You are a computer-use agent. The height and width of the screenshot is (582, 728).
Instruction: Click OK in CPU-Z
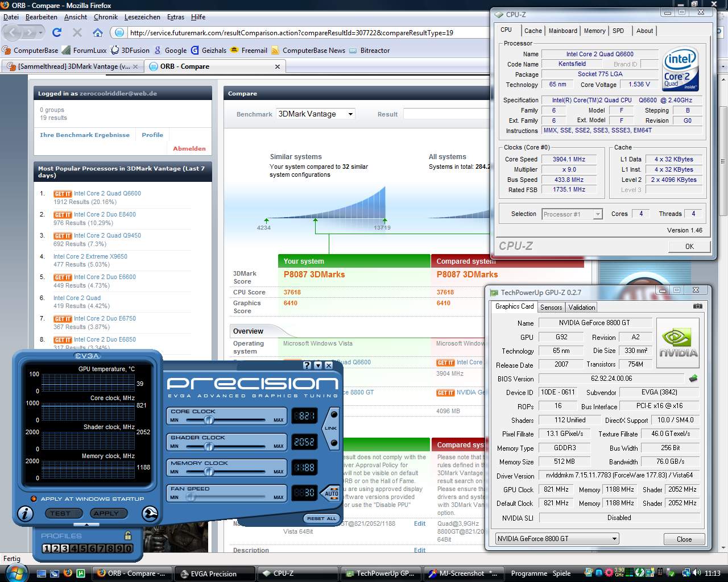pos(689,246)
